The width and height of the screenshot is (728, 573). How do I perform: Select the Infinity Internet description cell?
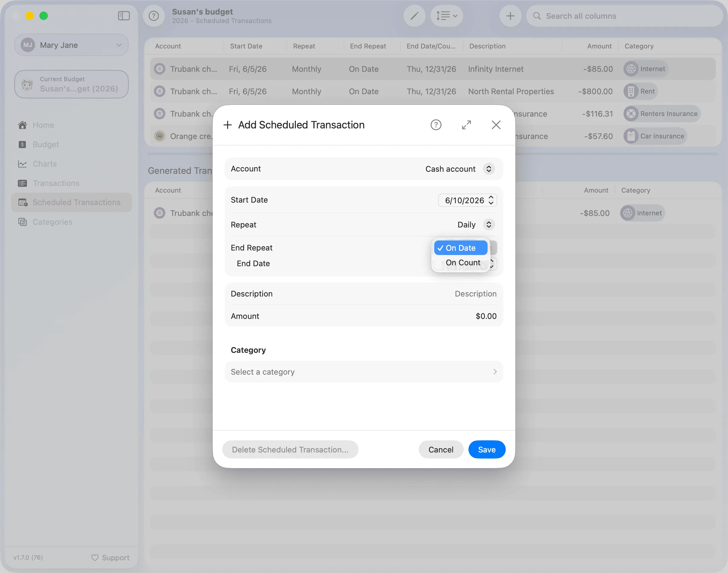pyautogui.click(x=495, y=69)
